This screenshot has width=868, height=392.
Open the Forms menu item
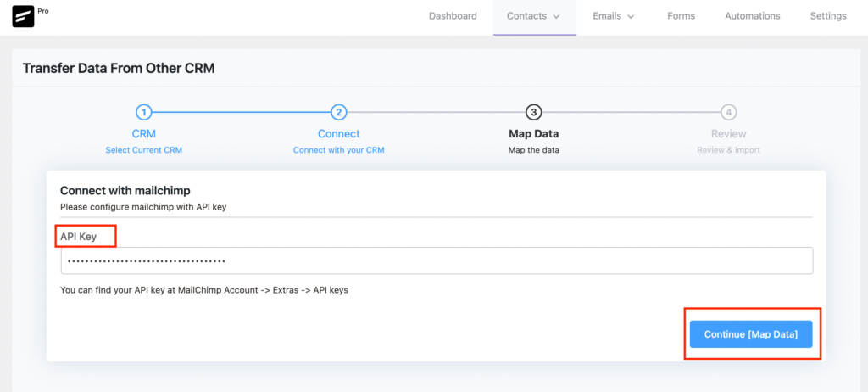(x=681, y=16)
